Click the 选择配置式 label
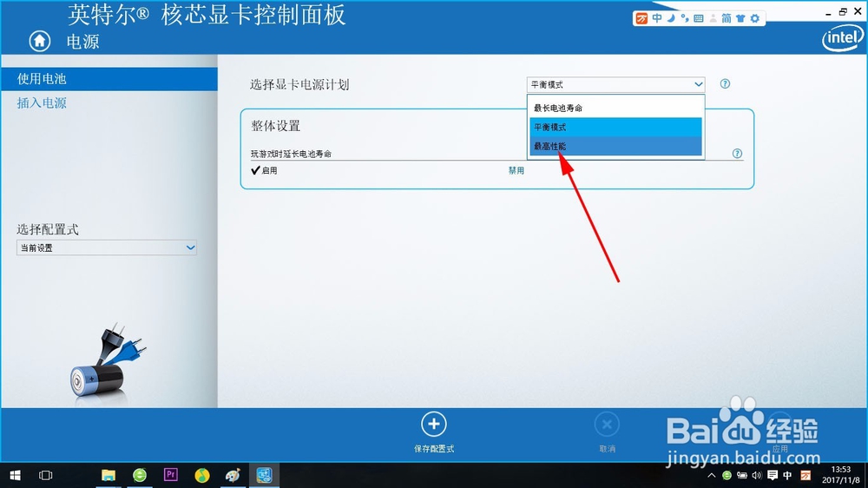 coord(48,229)
